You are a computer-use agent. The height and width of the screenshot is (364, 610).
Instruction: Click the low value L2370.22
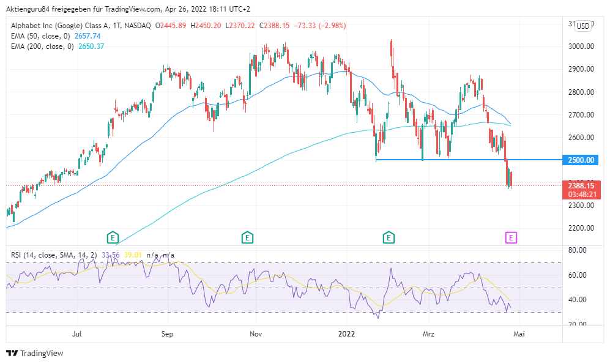click(x=240, y=26)
